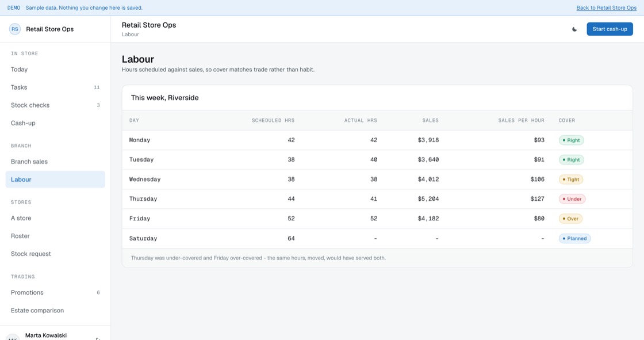Click the This week, Riverside card title
This screenshot has width=644, height=340.
point(164,98)
